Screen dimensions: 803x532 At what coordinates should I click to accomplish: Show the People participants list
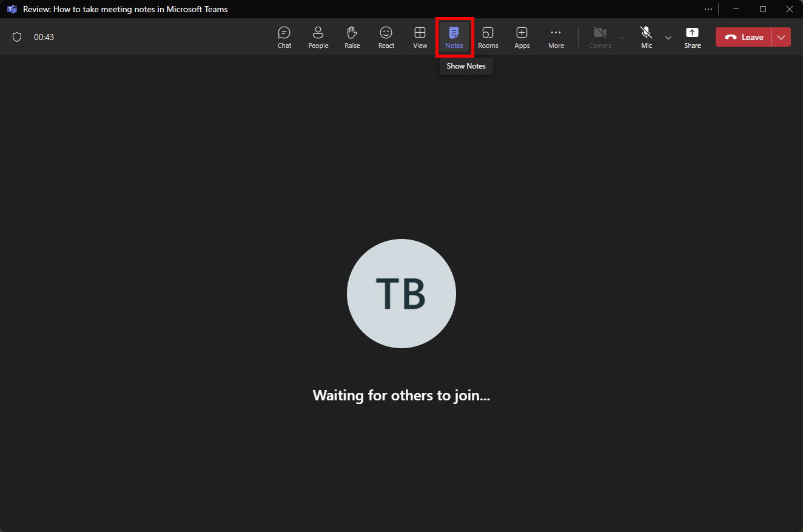(x=318, y=37)
